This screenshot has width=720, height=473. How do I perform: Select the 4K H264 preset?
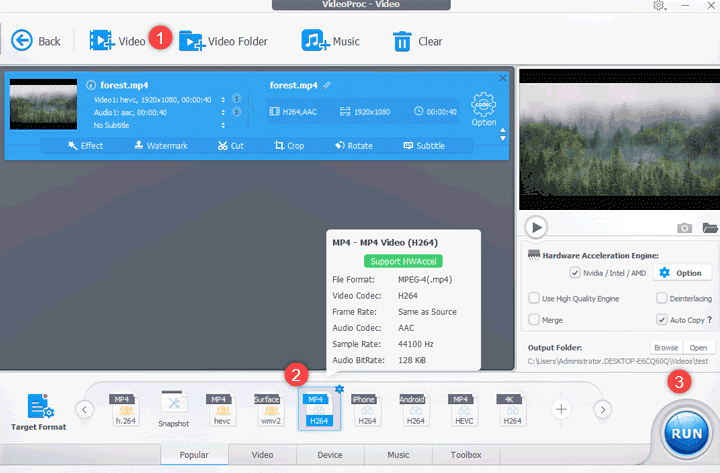[512, 410]
